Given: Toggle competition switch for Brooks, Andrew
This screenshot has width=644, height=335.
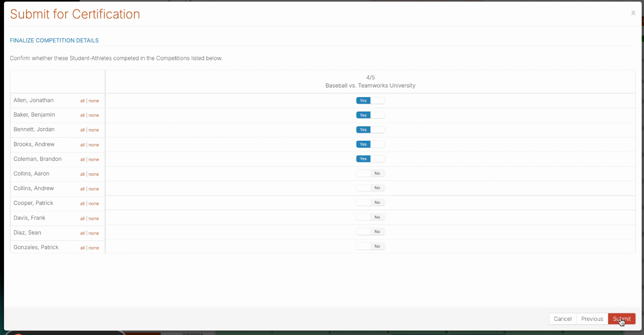Looking at the screenshot, I should coord(371,144).
